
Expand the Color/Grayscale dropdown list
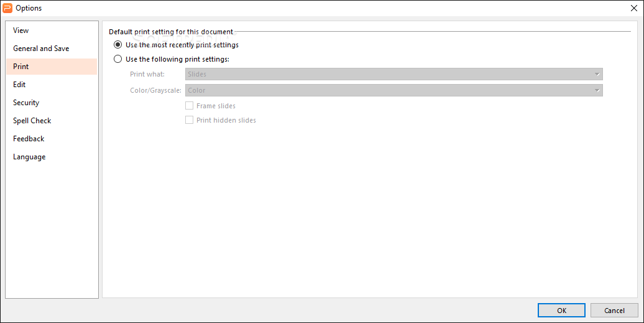click(x=394, y=90)
